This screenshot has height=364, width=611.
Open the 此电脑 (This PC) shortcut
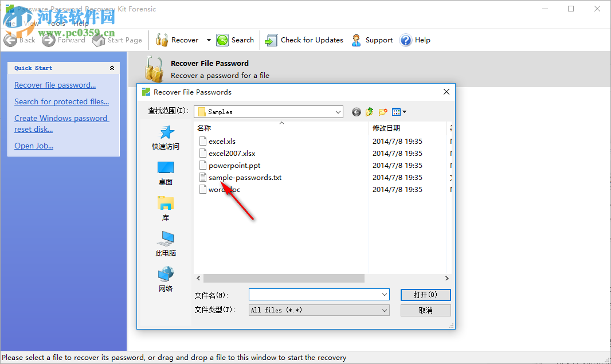coord(166,244)
